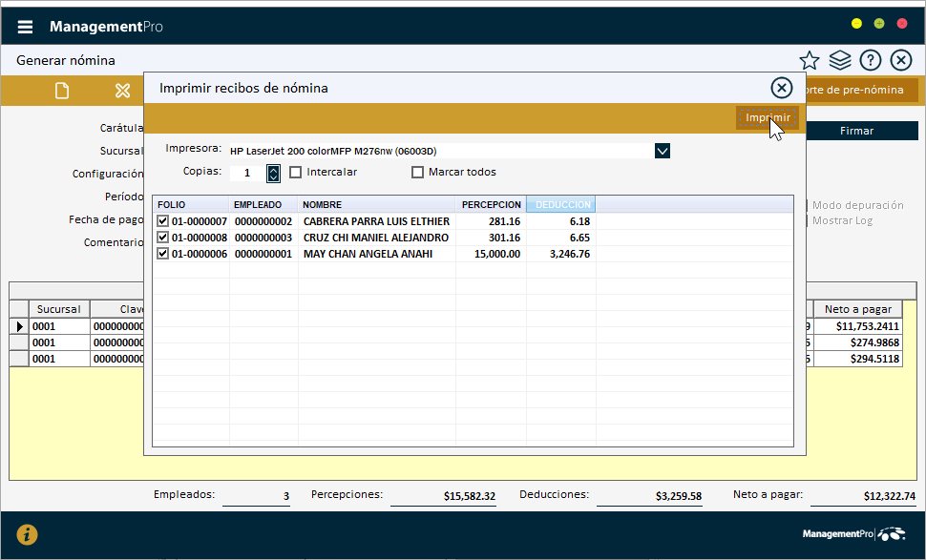The width and height of the screenshot is (926, 560).
Task: Click employee number 0000000002 cell
Action: pos(263,221)
